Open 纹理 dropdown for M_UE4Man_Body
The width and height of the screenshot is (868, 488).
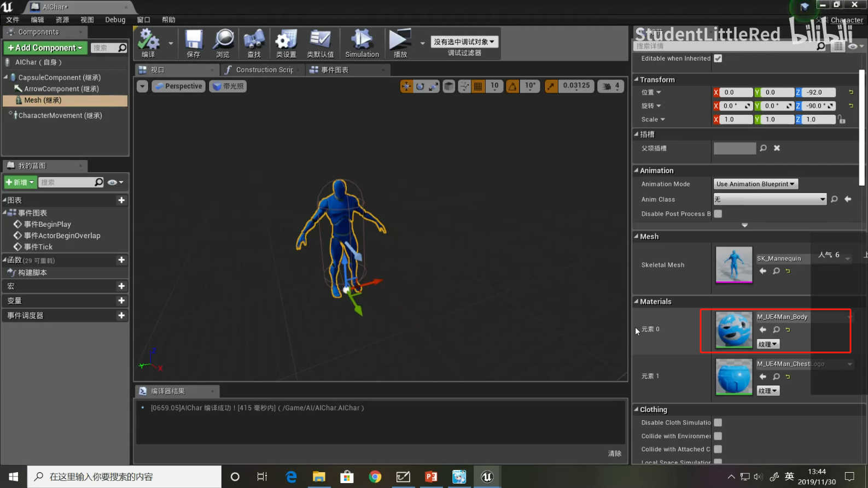(x=768, y=344)
